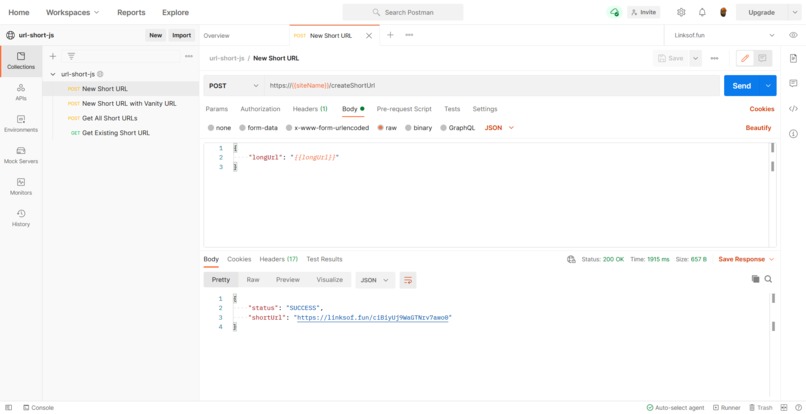This screenshot has width=806, height=414.
Task: Open the request info icon in the right sidebar
Action: coord(793,134)
